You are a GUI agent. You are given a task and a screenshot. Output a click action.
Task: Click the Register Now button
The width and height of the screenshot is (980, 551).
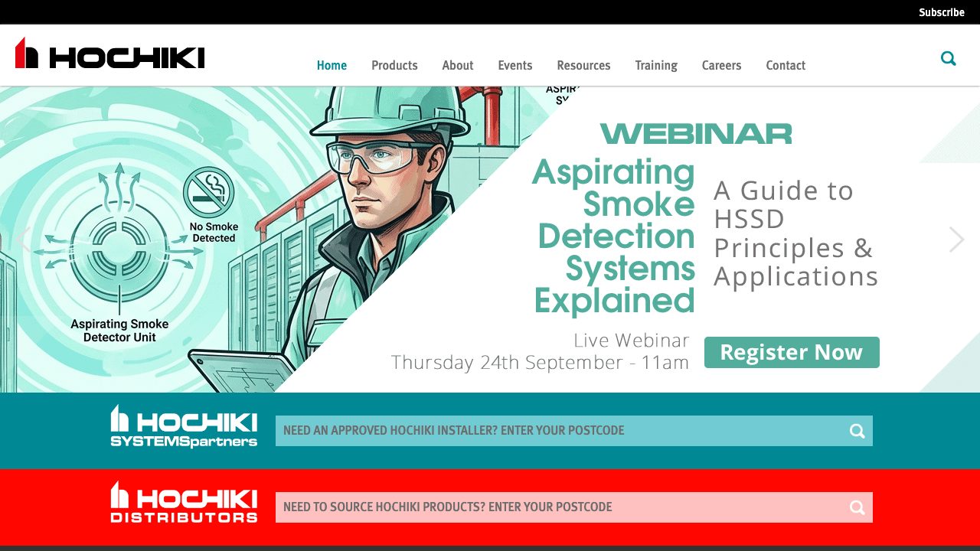[x=792, y=352]
